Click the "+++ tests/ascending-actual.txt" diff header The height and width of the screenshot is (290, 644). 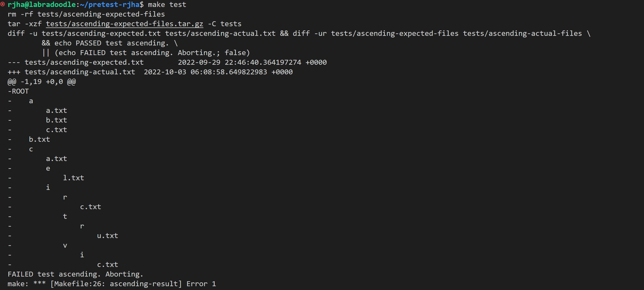pos(71,72)
